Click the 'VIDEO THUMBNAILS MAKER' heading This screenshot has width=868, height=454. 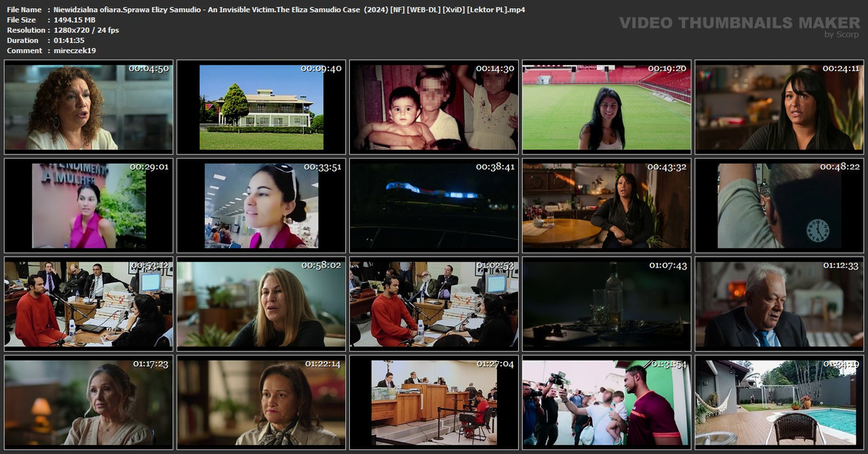[740, 22]
